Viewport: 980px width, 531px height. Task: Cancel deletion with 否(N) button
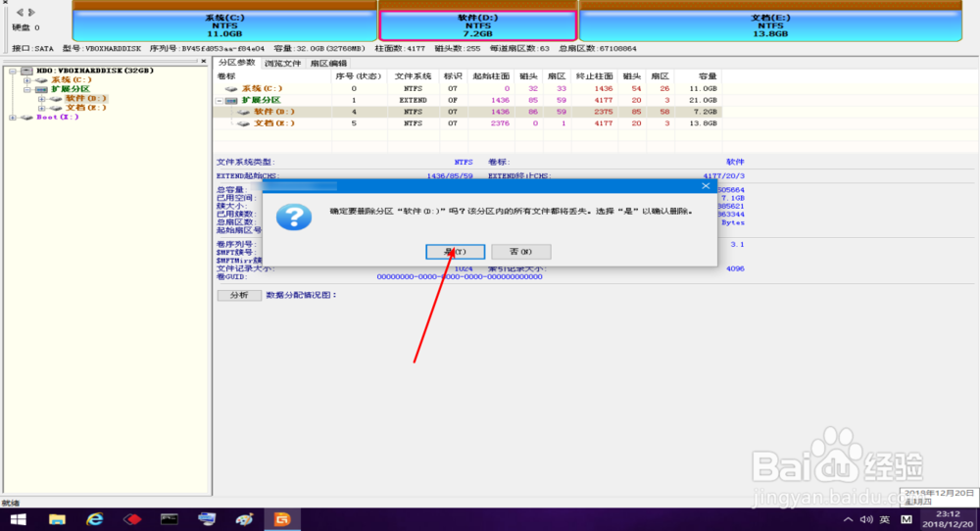[x=520, y=252]
